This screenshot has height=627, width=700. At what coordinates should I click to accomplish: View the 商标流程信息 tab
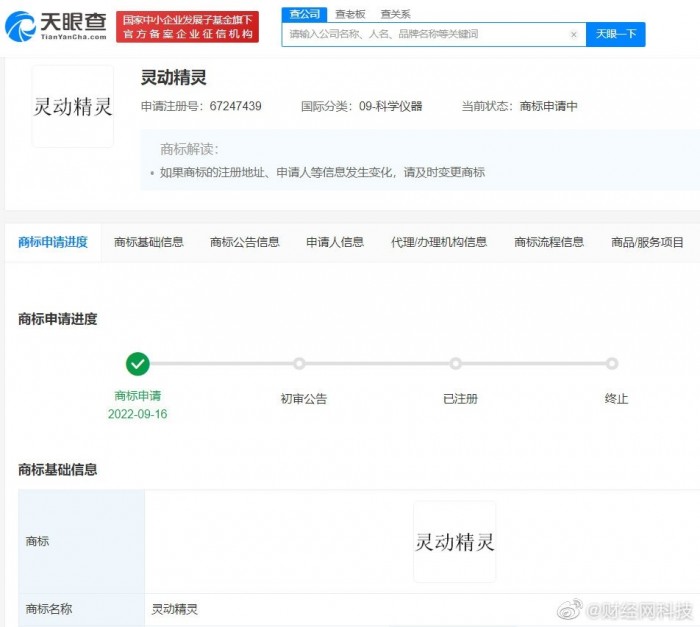click(549, 242)
